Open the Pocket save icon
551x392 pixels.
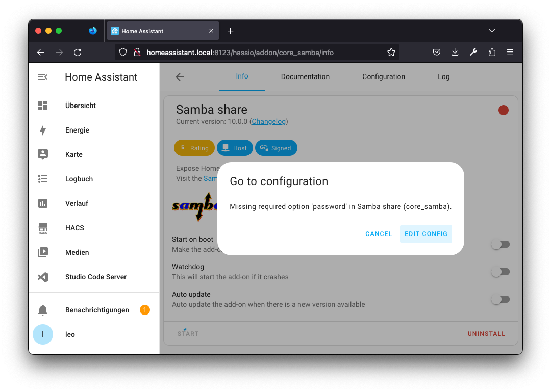[x=436, y=52]
